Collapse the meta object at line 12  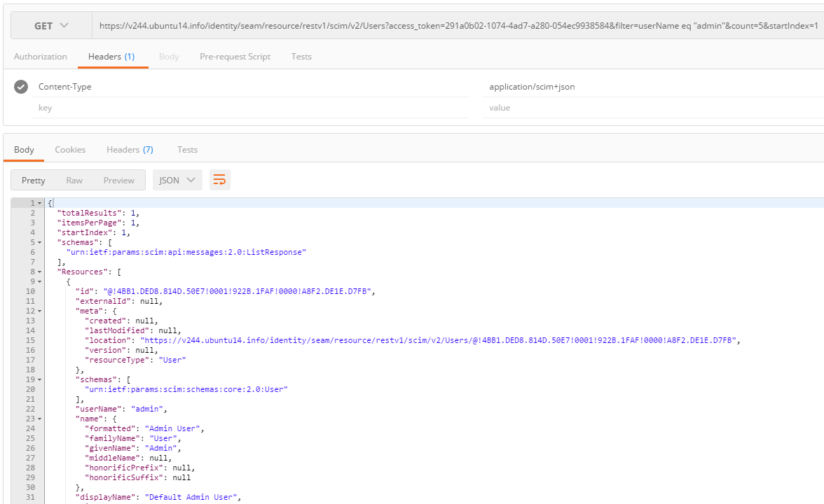pos(40,311)
